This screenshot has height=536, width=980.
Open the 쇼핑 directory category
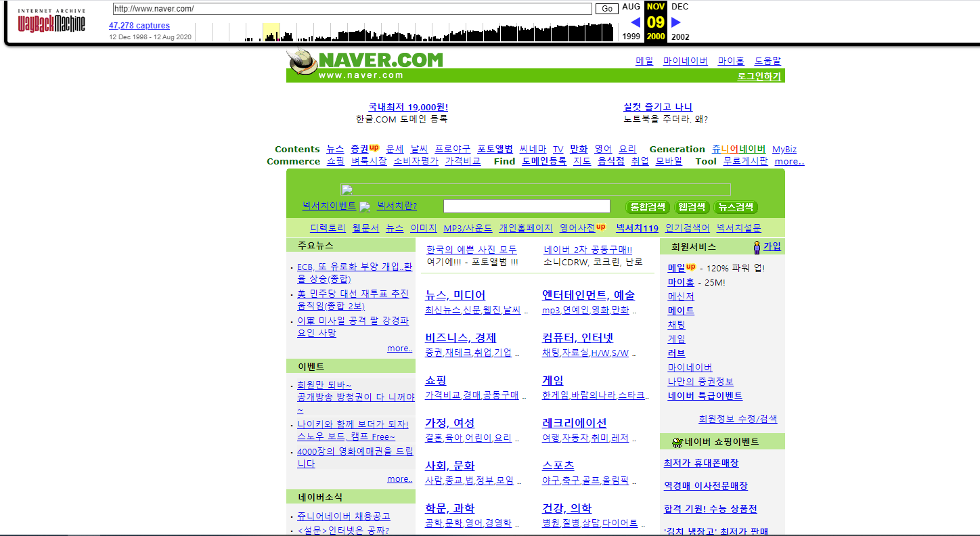pos(435,380)
